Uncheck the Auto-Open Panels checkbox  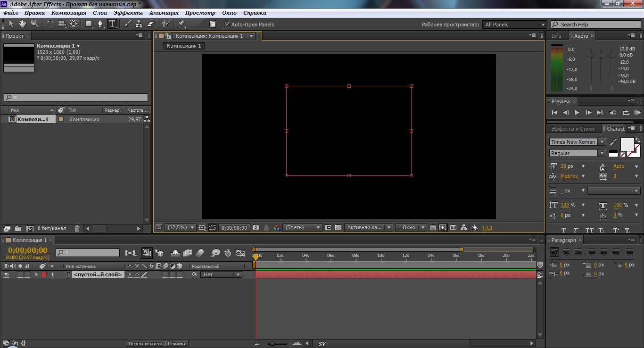(227, 25)
